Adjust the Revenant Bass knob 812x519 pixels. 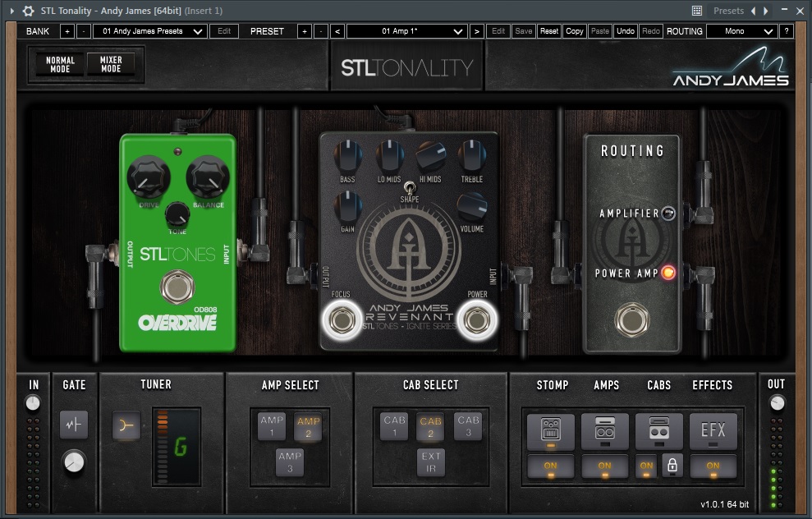pos(347,156)
